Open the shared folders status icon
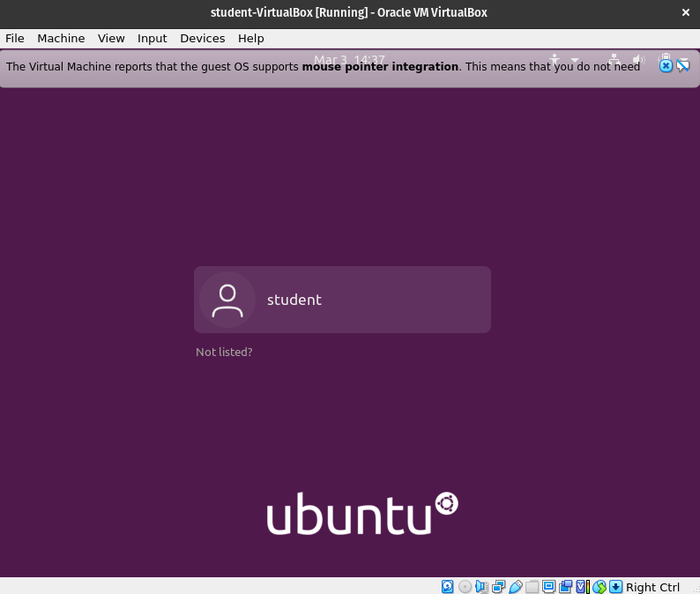 532,587
